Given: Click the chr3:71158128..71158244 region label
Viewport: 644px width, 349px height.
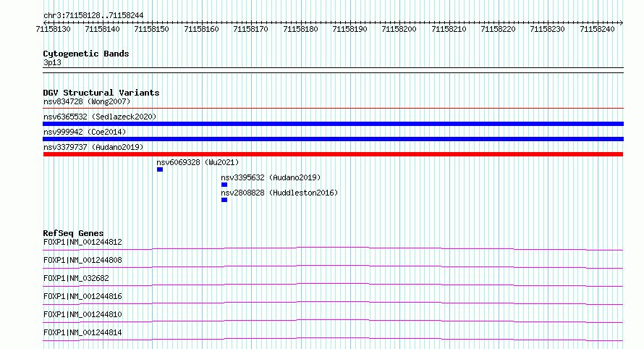Looking at the screenshot, I should tap(93, 15).
